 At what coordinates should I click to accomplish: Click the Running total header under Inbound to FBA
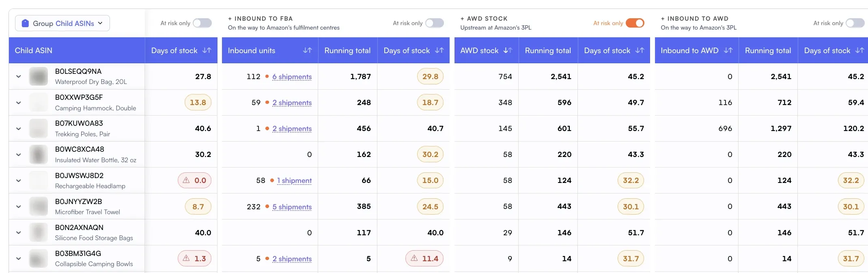(x=347, y=50)
